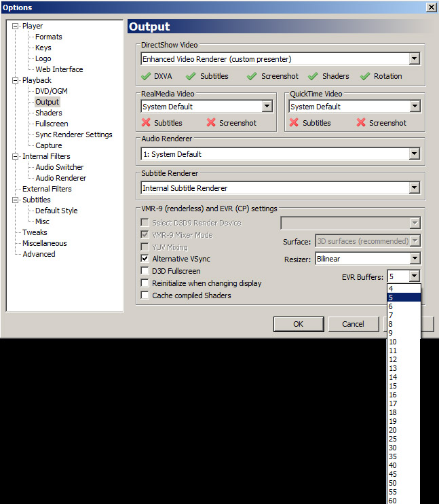This screenshot has width=439, height=504.
Task: Open Audio Renderer tree item
Action: [60, 178]
